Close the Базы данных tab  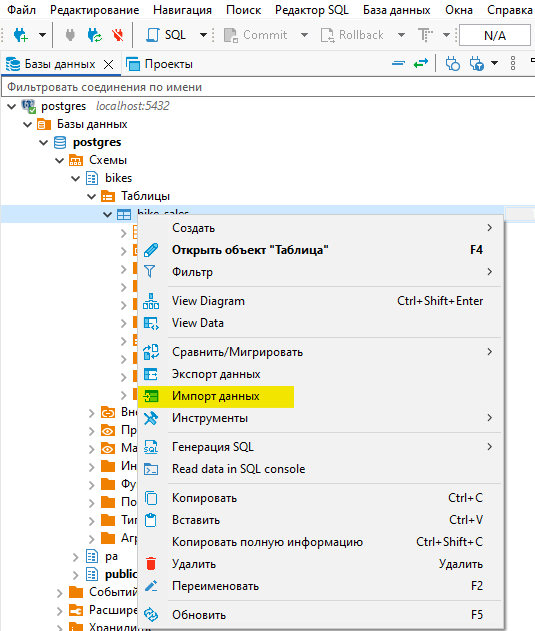(x=108, y=64)
